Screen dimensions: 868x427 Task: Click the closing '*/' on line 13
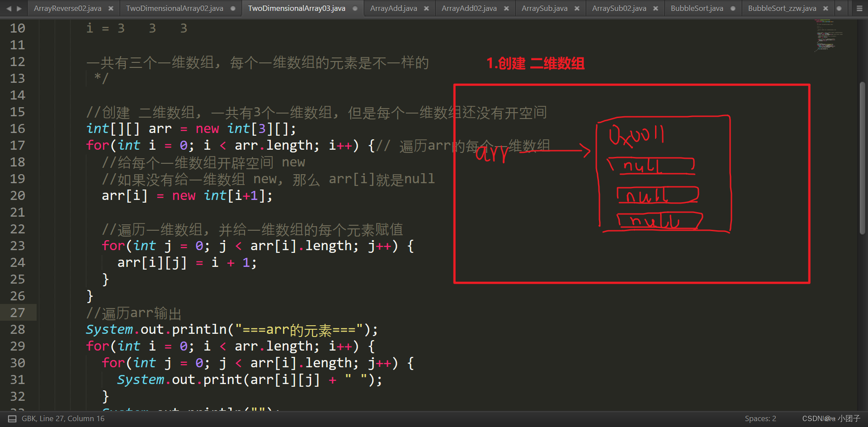tap(101, 79)
